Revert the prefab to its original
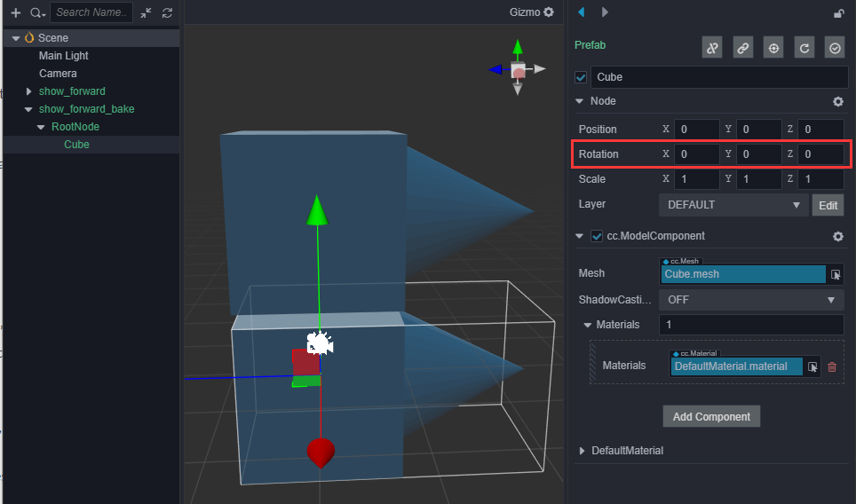Screen dimensions: 856x504 coord(804,49)
